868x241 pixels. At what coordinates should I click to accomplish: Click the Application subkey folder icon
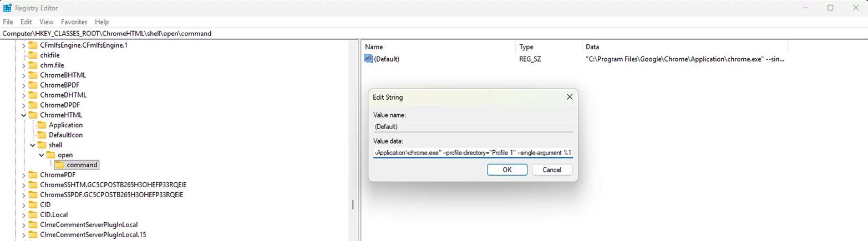coord(42,125)
